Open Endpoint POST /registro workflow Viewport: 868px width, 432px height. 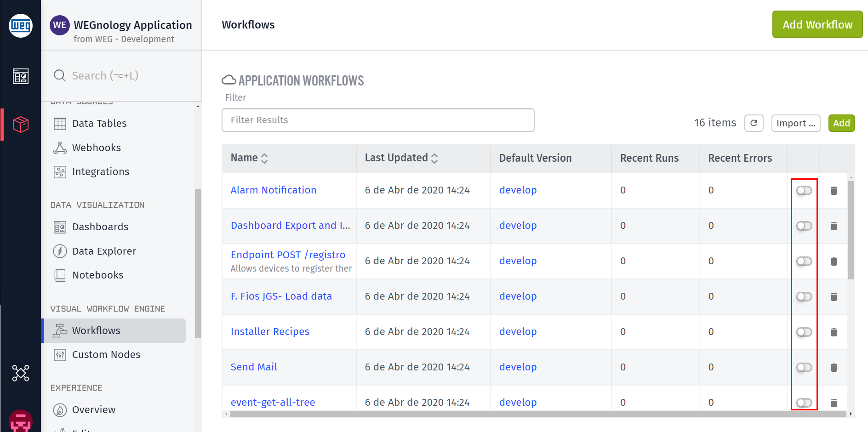point(288,255)
